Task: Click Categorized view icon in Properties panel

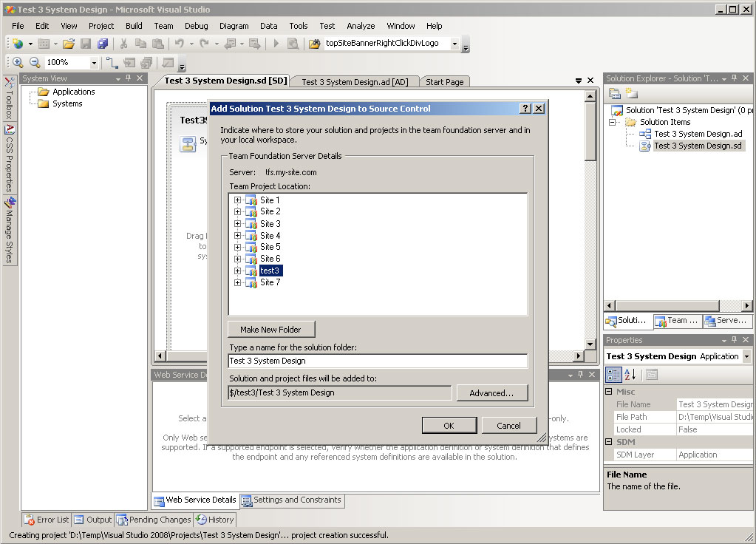Action: click(x=614, y=375)
